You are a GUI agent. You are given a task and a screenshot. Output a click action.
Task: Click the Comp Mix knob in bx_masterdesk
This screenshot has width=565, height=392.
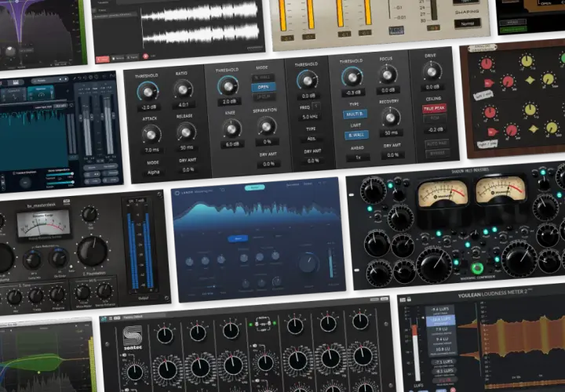click(32, 260)
